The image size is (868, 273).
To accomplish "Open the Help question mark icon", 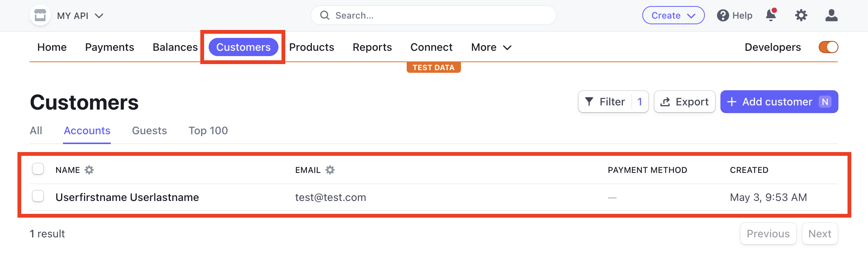I will tap(723, 16).
